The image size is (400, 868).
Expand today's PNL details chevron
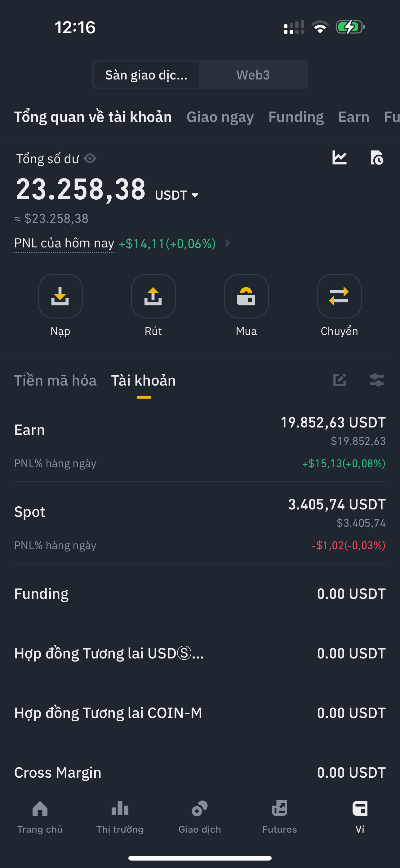coord(228,243)
